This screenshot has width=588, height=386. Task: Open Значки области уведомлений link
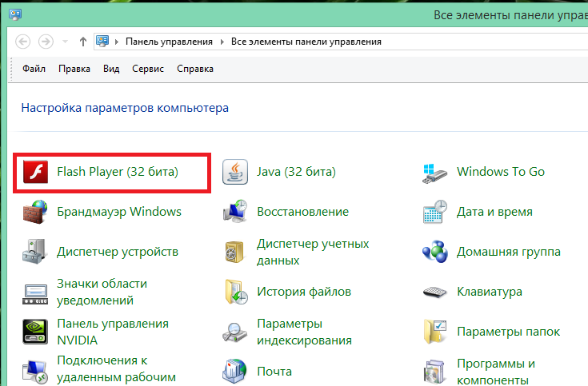coord(102,292)
